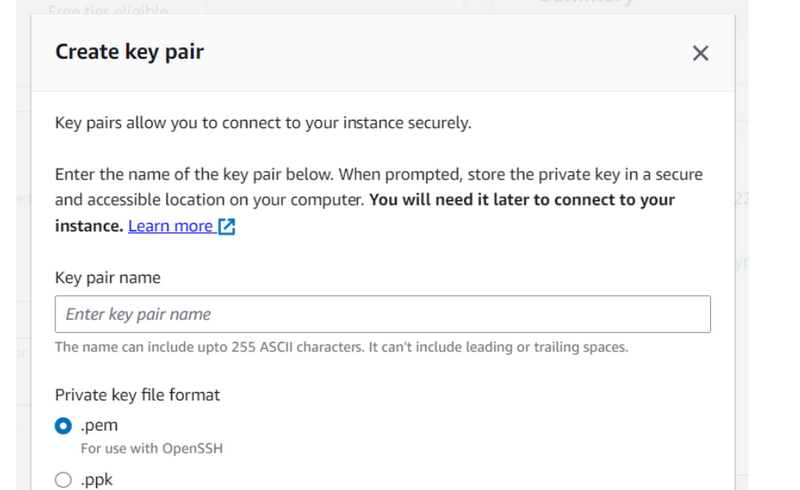Click the 'Private key file format' heading

(x=137, y=394)
